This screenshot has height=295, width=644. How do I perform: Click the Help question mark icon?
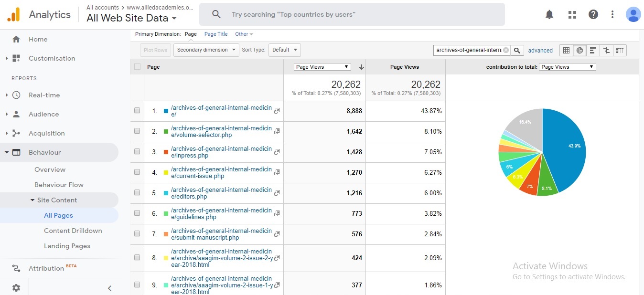(x=593, y=14)
